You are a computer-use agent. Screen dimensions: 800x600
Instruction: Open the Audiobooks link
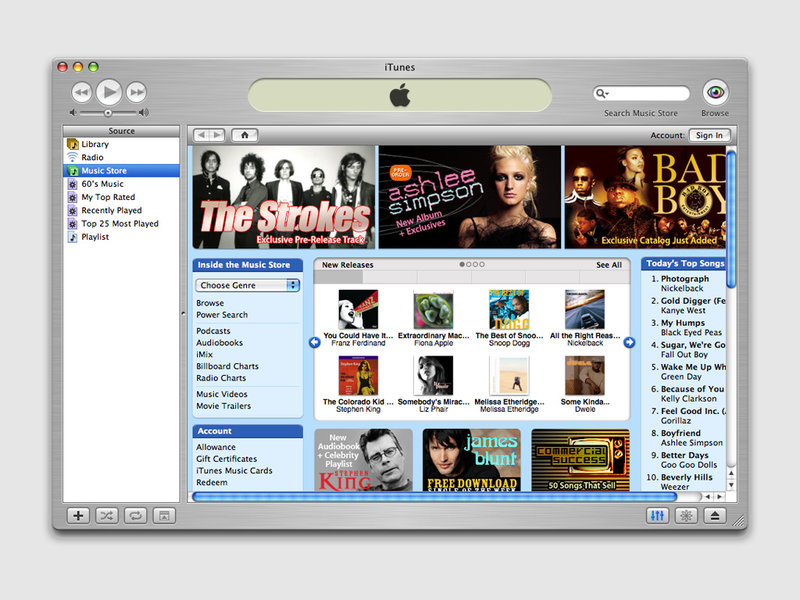click(x=219, y=343)
